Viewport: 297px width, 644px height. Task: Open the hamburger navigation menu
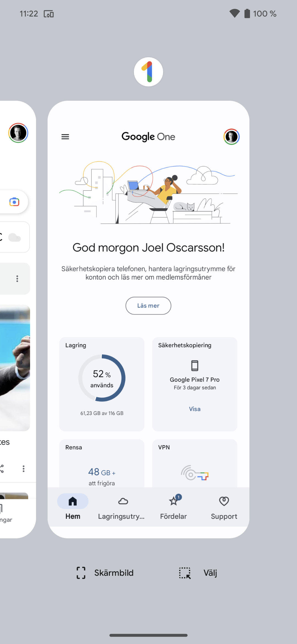pos(65,137)
